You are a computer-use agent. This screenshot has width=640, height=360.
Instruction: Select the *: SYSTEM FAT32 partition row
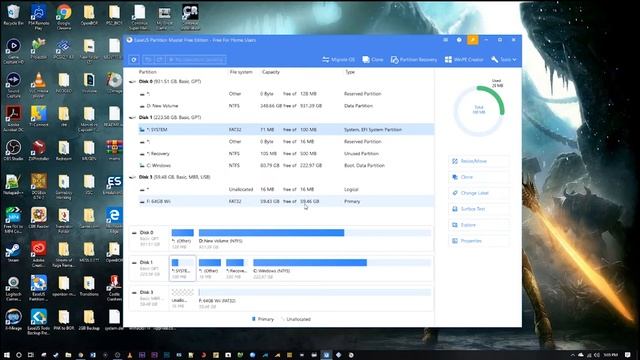click(x=286, y=129)
